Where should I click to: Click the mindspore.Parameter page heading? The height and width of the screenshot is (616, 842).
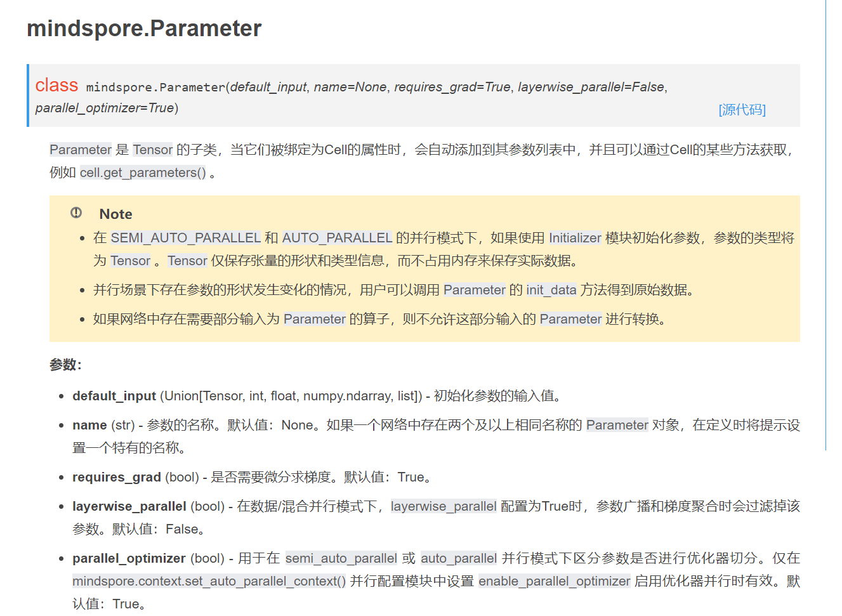pos(144,29)
